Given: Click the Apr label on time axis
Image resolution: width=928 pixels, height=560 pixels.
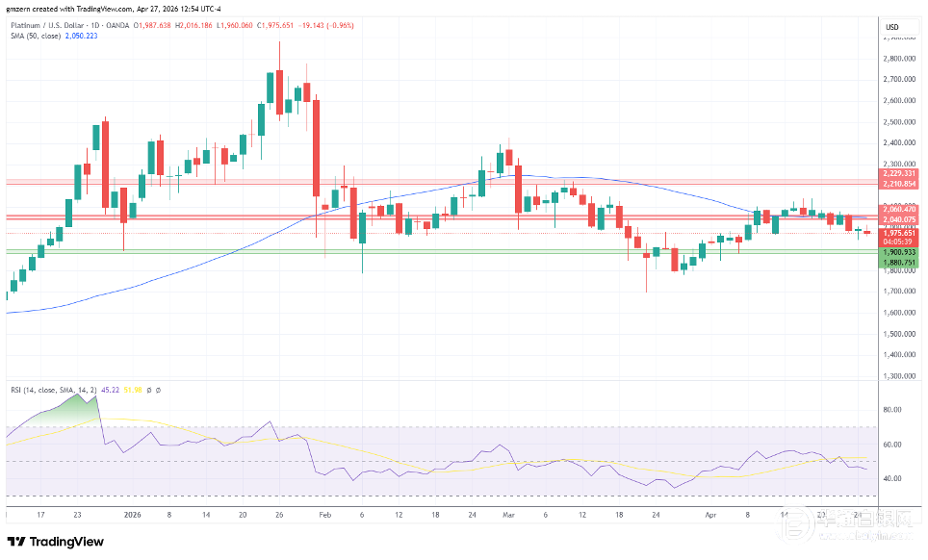Looking at the screenshot, I should coord(710,515).
